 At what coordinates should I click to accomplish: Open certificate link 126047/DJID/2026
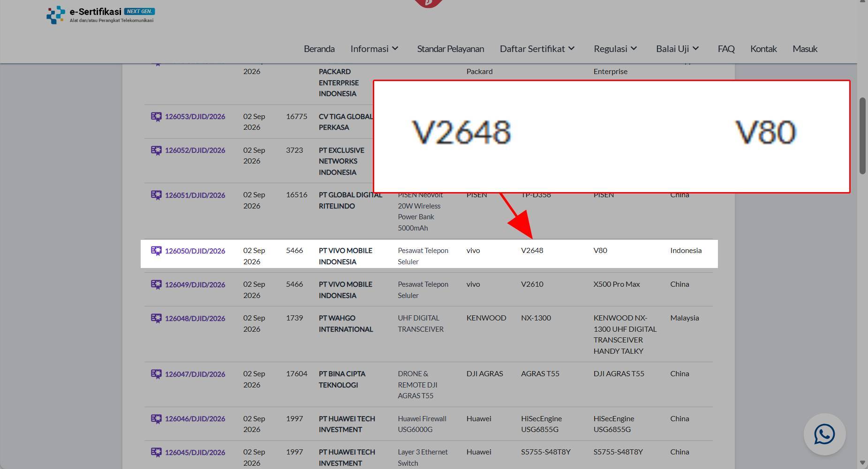tap(195, 374)
